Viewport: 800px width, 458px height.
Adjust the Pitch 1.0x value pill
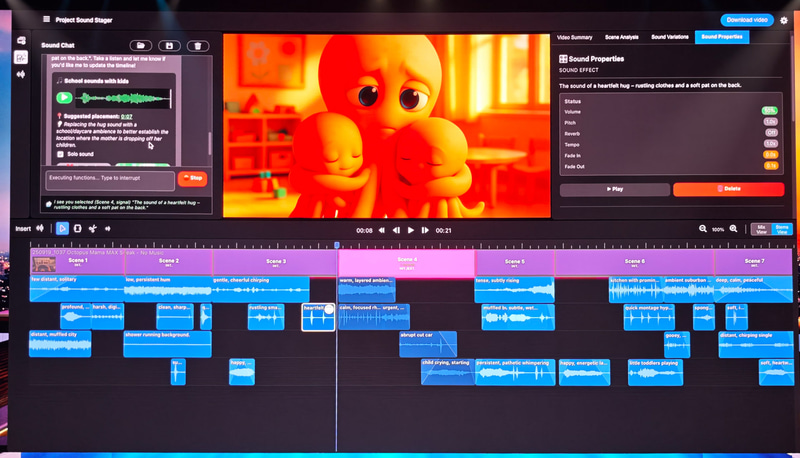pyautogui.click(x=770, y=122)
